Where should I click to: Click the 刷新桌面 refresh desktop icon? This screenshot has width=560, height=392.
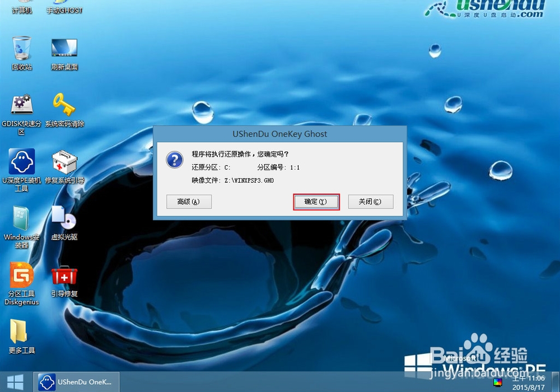(x=64, y=54)
